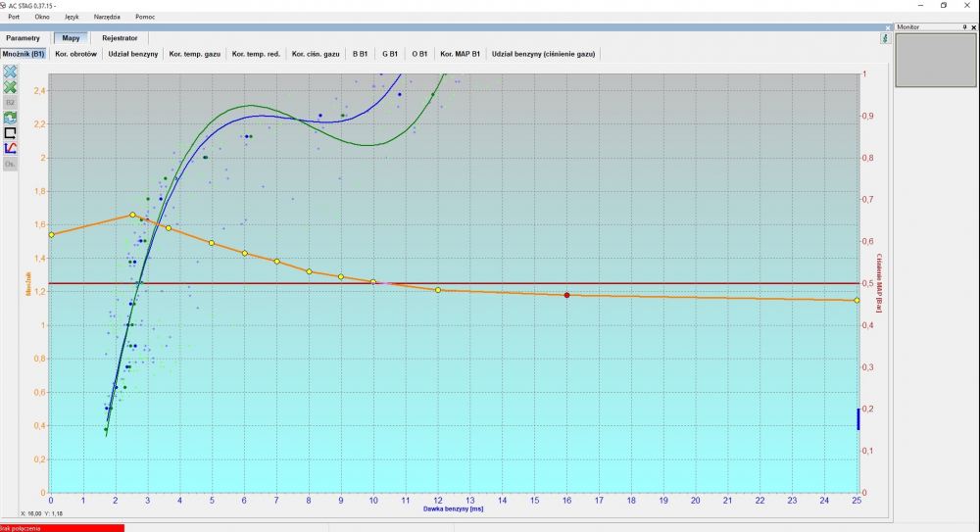Viewport: 980px width, 532px height.
Task: Select the red multiplier point at 16 ms
Action: [566, 295]
